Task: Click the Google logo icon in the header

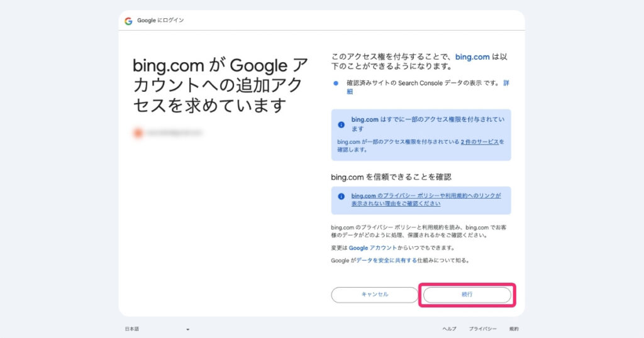Action: coord(128,21)
